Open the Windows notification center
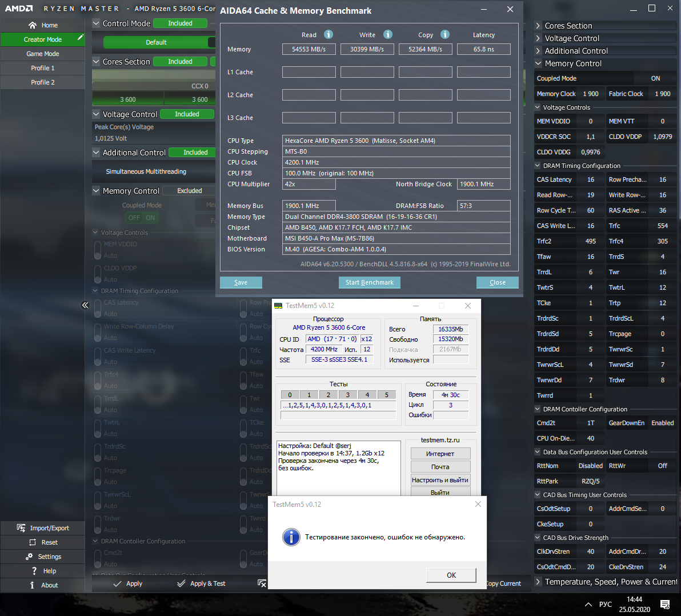 [664, 604]
